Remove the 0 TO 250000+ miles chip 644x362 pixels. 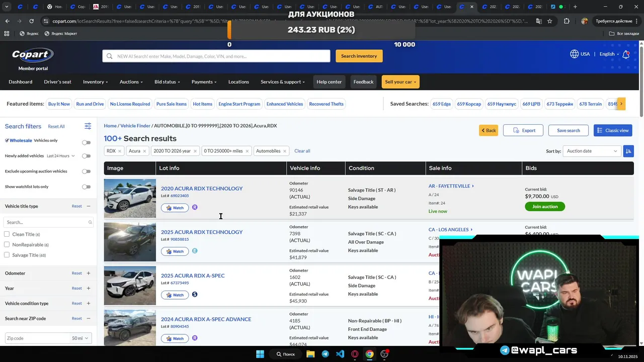(x=247, y=151)
